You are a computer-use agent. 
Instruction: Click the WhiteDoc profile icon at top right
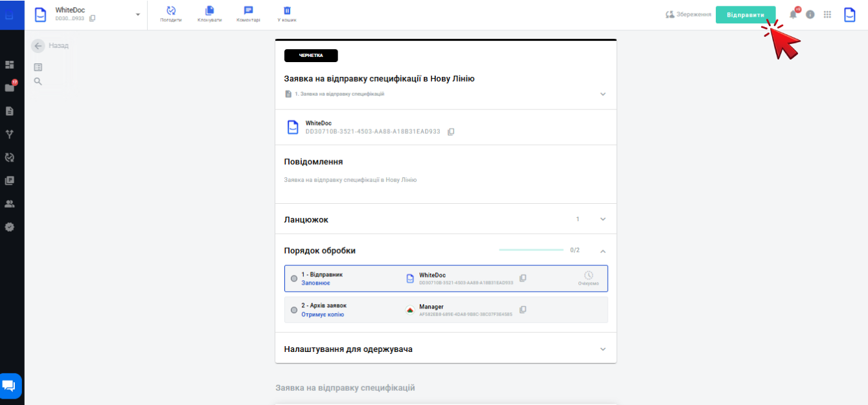(x=849, y=14)
